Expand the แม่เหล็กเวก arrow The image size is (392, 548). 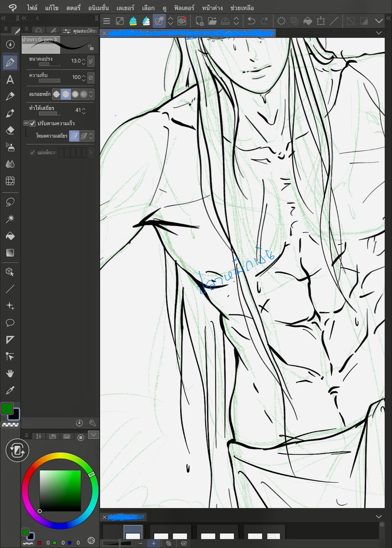click(91, 152)
